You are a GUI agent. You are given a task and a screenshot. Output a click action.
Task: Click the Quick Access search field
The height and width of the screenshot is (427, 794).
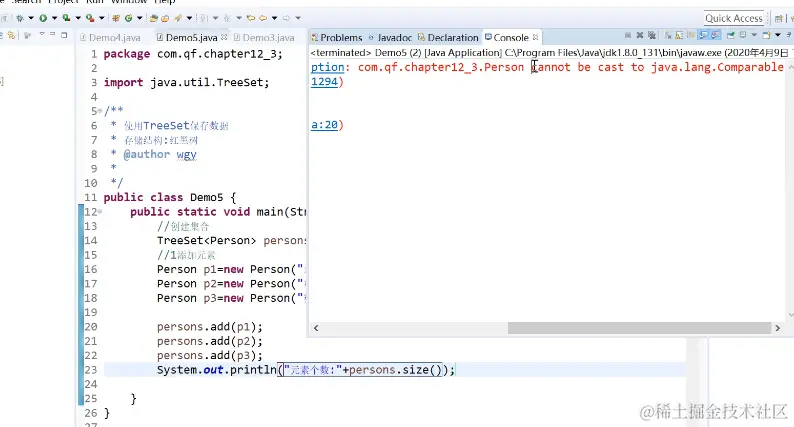(734, 18)
